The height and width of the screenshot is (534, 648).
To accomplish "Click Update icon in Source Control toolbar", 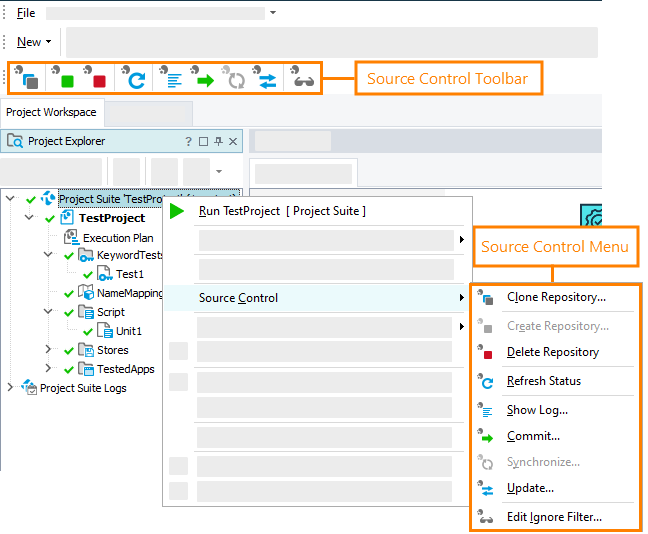I will [x=267, y=78].
